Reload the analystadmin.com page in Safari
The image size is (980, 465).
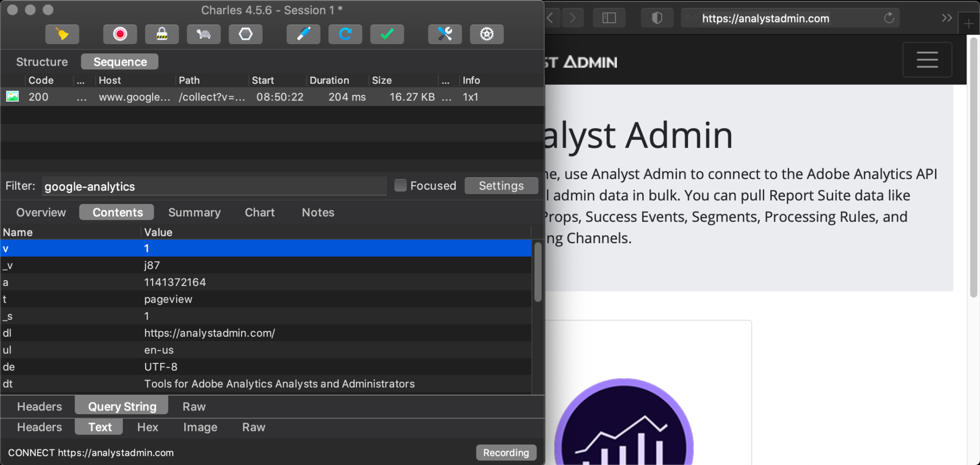point(889,18)
